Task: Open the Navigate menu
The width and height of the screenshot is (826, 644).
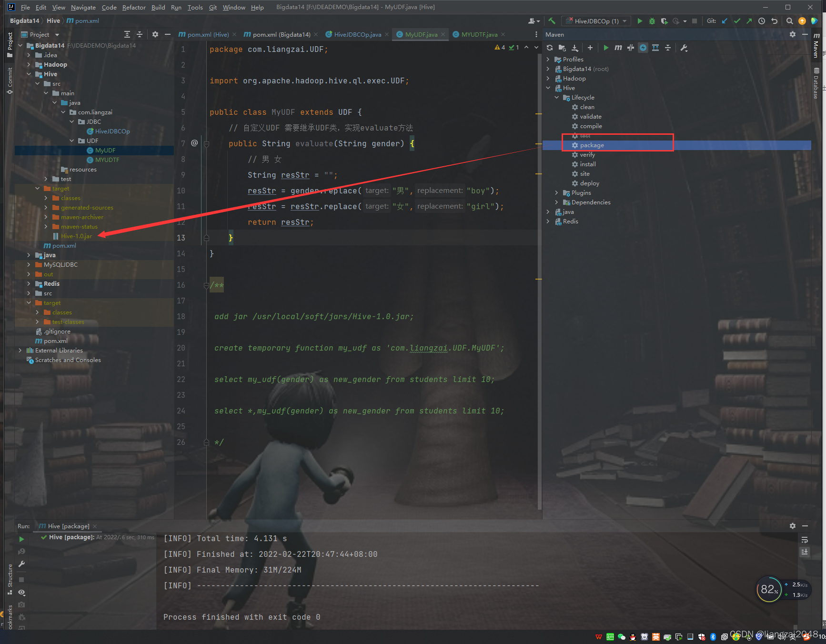Action: (83, 7)
